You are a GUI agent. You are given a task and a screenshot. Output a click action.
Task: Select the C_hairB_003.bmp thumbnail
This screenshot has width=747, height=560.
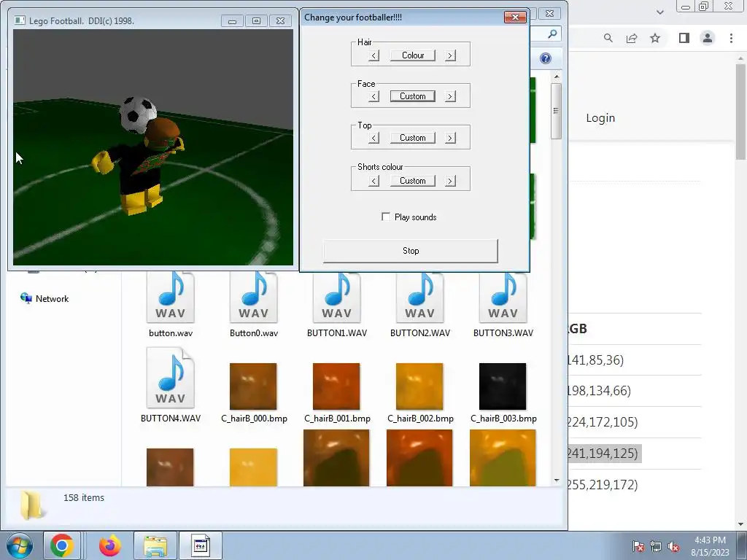coord(503,386)
